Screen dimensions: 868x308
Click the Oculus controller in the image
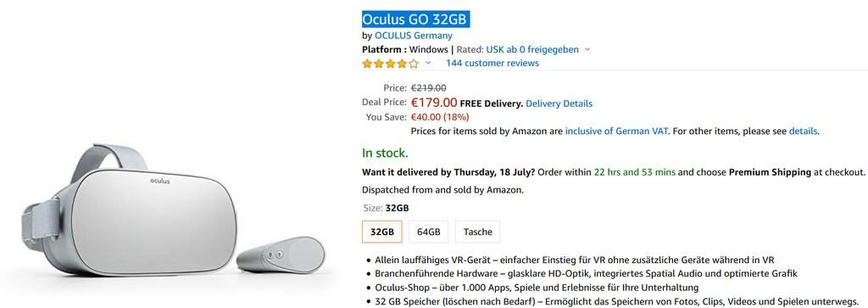281,255
